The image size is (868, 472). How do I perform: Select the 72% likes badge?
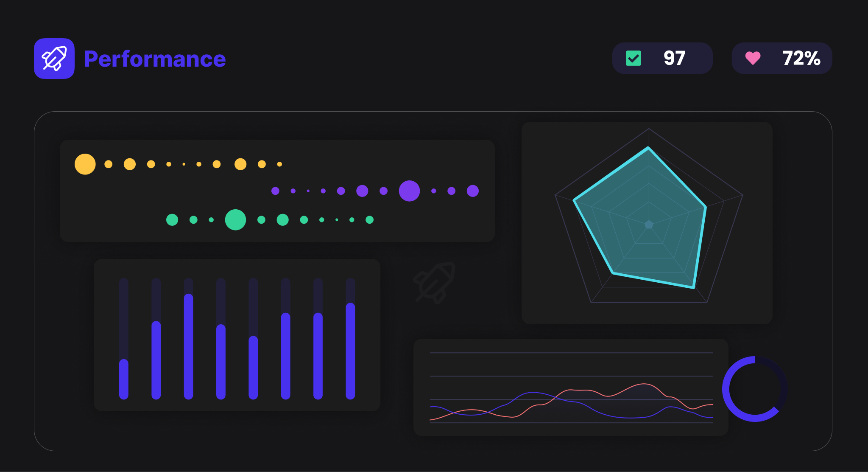pos(781,58)
